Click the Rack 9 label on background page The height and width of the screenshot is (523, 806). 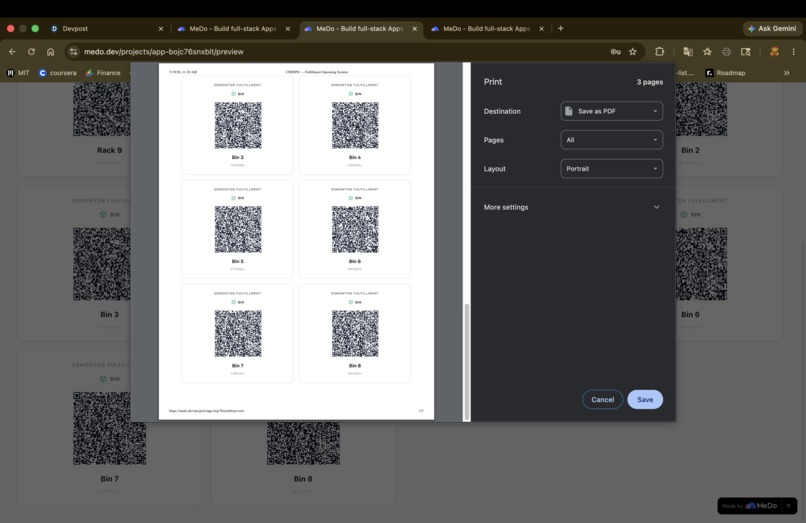tap(109, 150)
